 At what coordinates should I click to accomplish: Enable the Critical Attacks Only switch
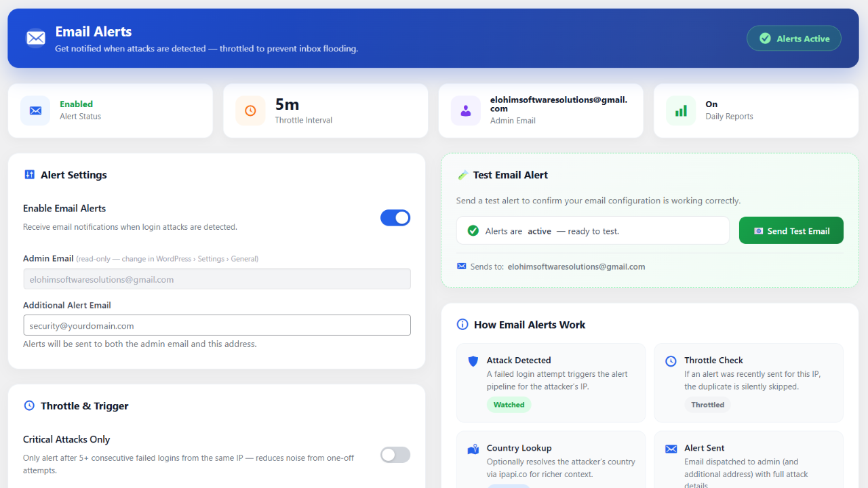(395, 455)
